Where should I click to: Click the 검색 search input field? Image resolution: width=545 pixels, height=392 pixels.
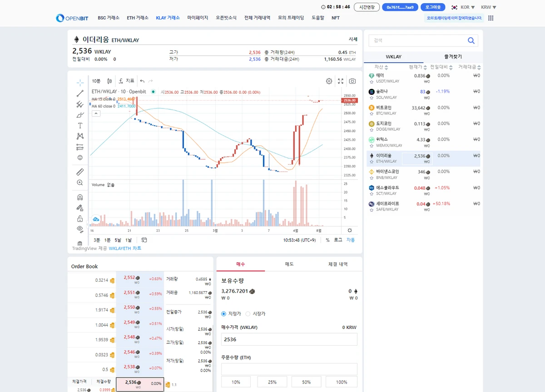pyautogui.click(x=417, y=41)
